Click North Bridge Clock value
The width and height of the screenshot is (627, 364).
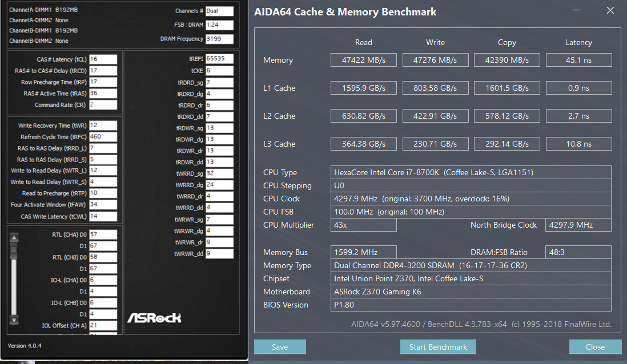point(578,225)
